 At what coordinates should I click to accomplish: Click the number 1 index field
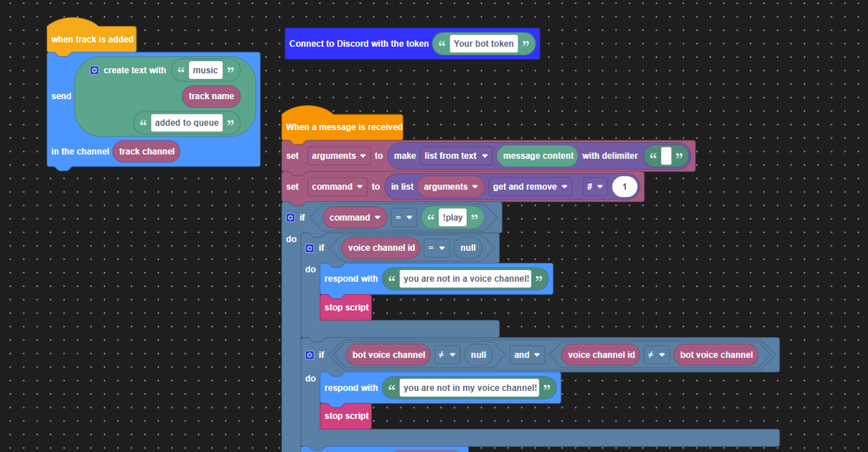pos(625,187)
